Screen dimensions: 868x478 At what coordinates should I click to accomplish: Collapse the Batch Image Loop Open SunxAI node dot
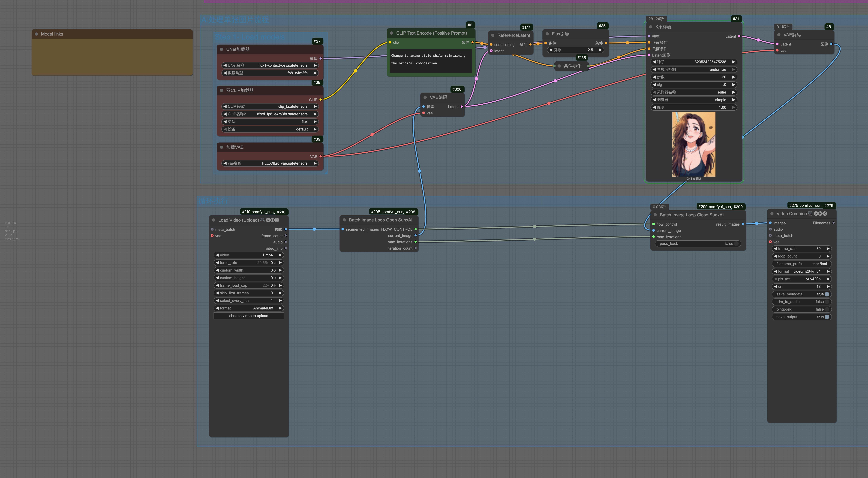pyautogui.click(x=344, y=220)
